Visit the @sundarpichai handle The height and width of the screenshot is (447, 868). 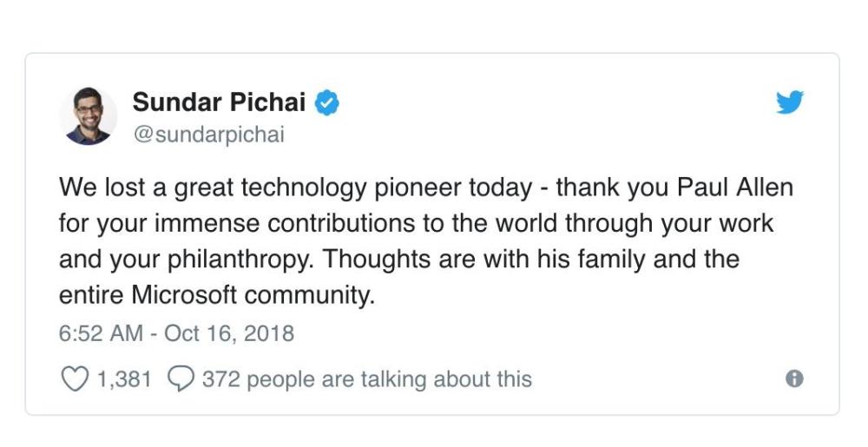coord(208,135)
